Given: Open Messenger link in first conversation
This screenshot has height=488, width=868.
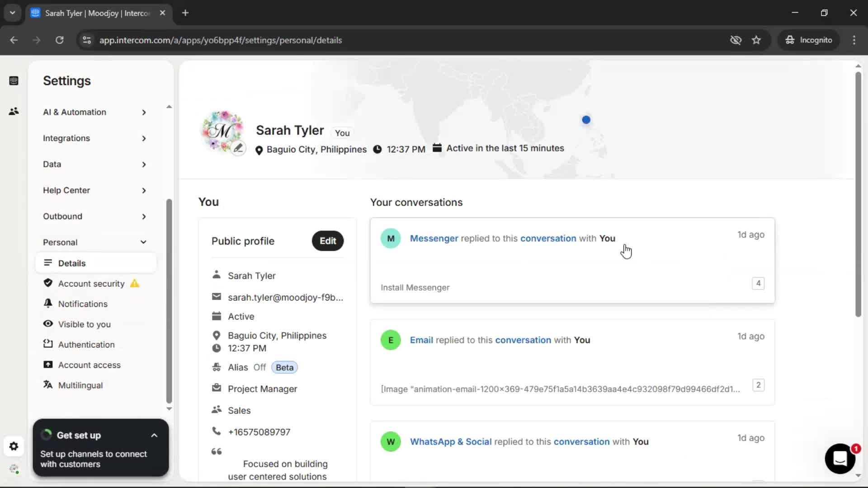Looking at the screenshot, I should point(434,238).
